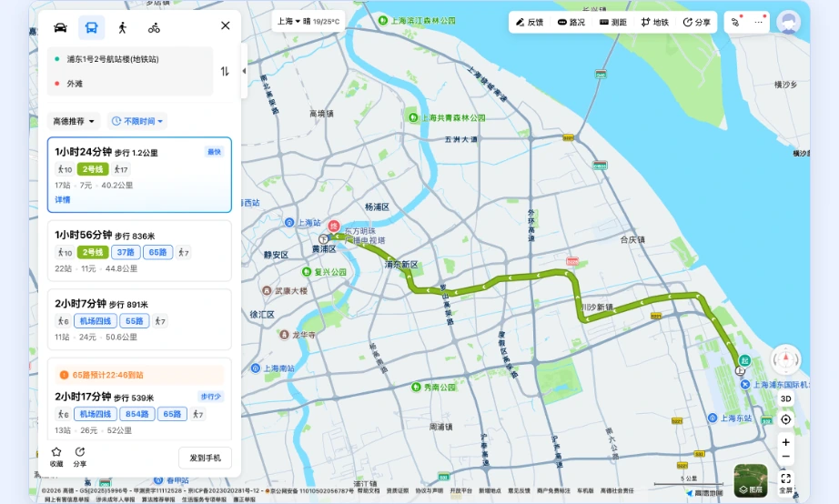Screen dimensions: 839x504
Task: Select the 2小时17分钟 步行少 route option
Action: tap(139, 398)
